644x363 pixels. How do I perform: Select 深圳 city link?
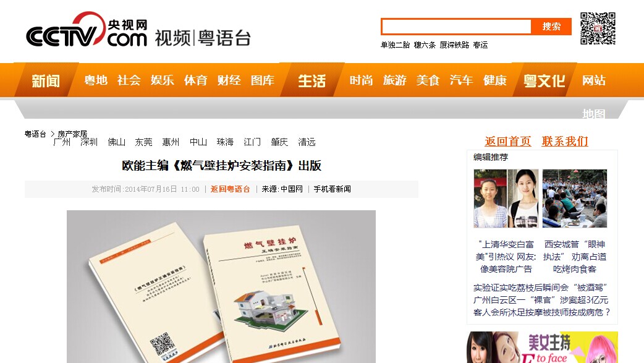(x=89, y=142)
